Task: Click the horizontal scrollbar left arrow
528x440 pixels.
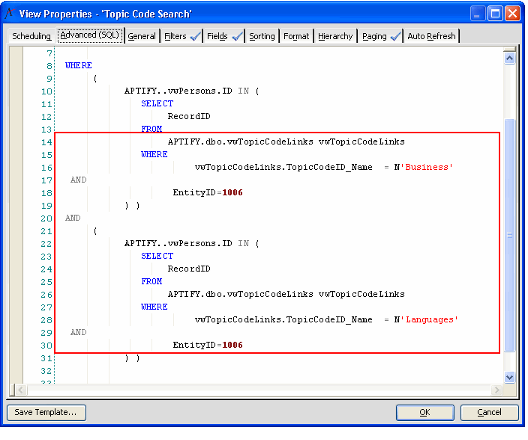Action: (21, 390)
